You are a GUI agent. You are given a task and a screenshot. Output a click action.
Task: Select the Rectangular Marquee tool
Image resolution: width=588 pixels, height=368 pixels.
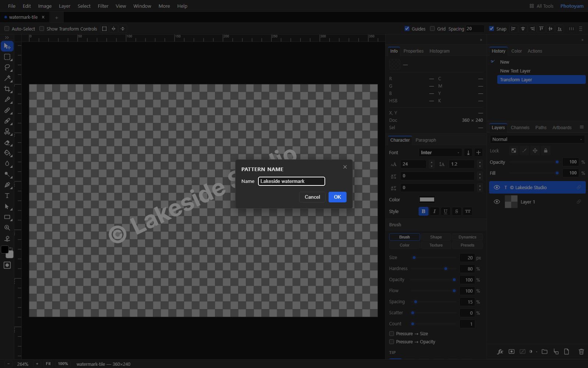tap(7, 57)
